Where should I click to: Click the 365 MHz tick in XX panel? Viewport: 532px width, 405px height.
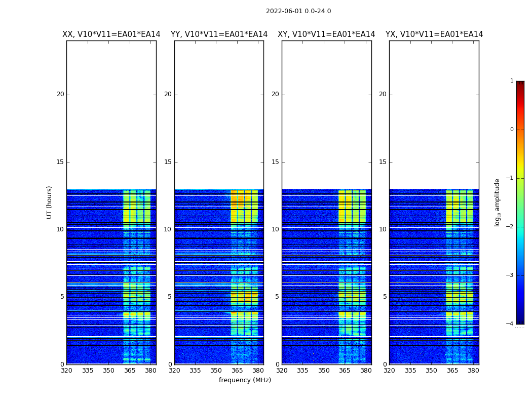pyautogui.click(x=130, y=371)
